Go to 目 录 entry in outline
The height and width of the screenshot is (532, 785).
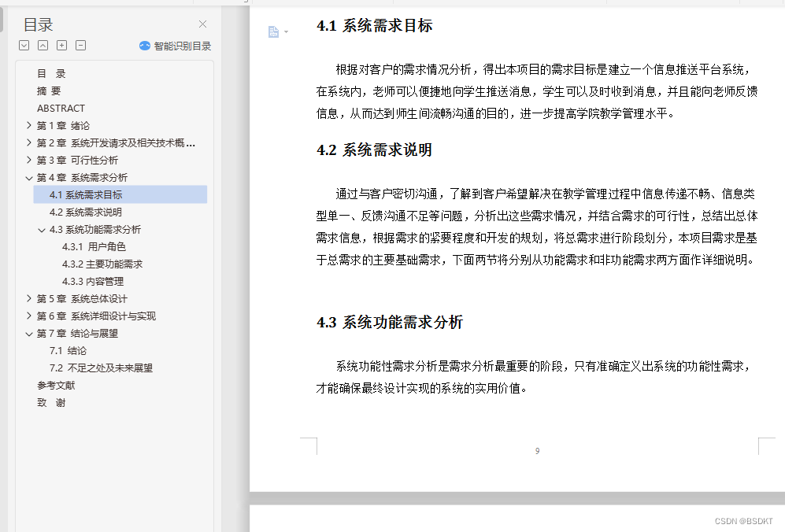click(x=51, y=73)
